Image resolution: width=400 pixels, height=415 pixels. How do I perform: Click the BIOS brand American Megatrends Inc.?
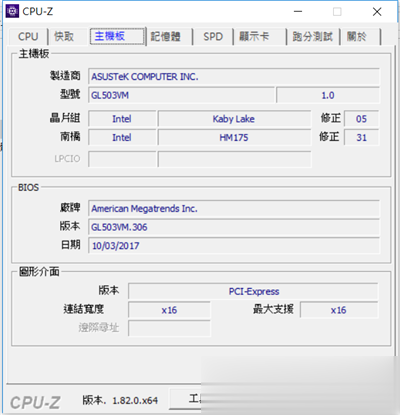coord(234,209)
